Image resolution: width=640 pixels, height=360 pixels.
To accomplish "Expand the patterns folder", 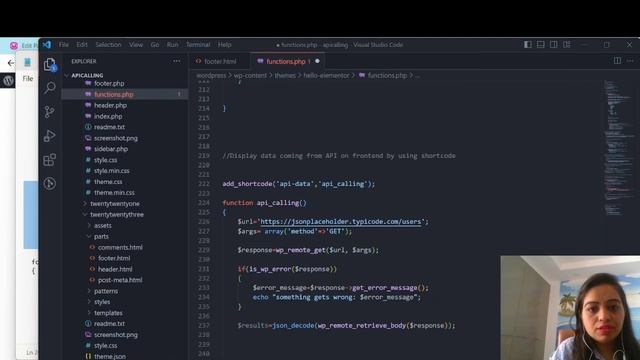I will [x=106, y=291].
